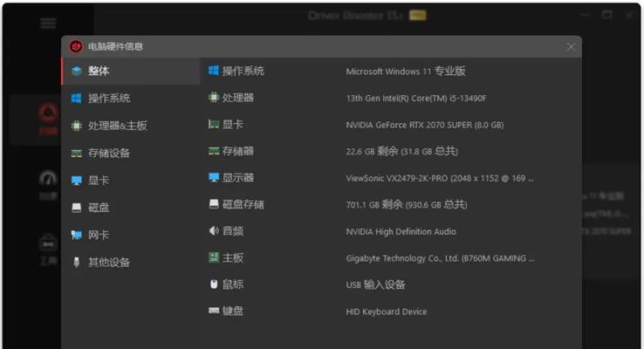
Task: Click the speaker icon in 音频 row
Action: pos(214,230)
